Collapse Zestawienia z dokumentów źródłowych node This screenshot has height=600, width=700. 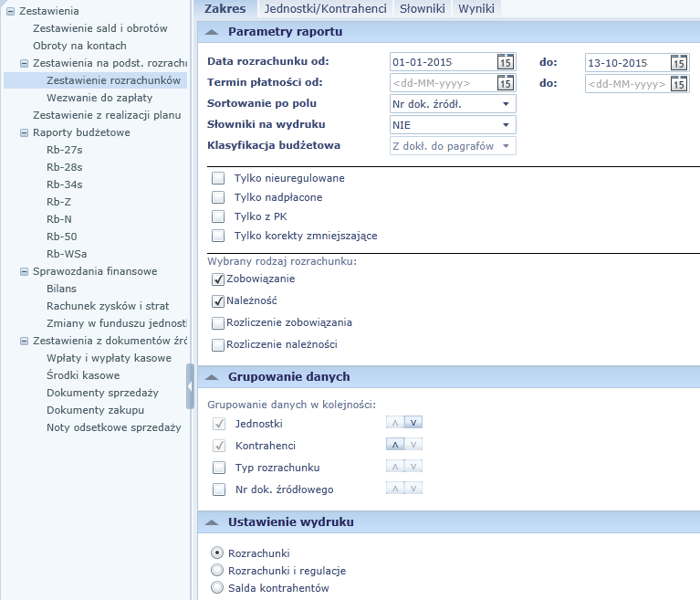tap(25, 342)
